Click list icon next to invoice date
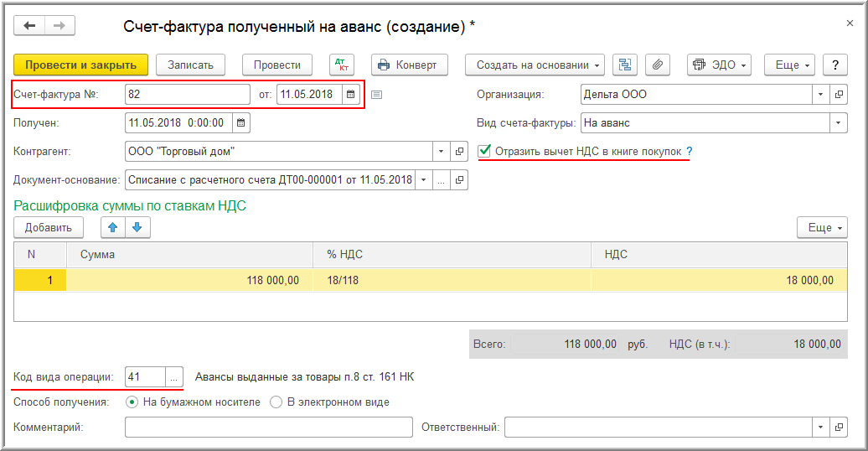868x451 pixels. (376, 95)
